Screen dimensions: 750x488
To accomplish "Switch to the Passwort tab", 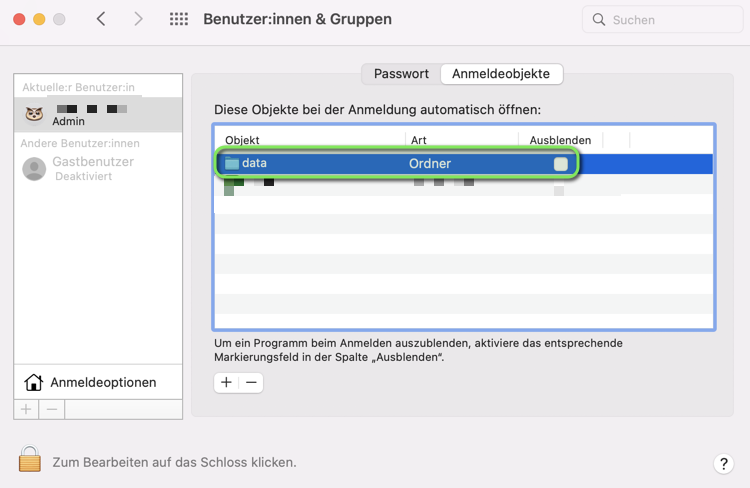I will pos(401,74).
